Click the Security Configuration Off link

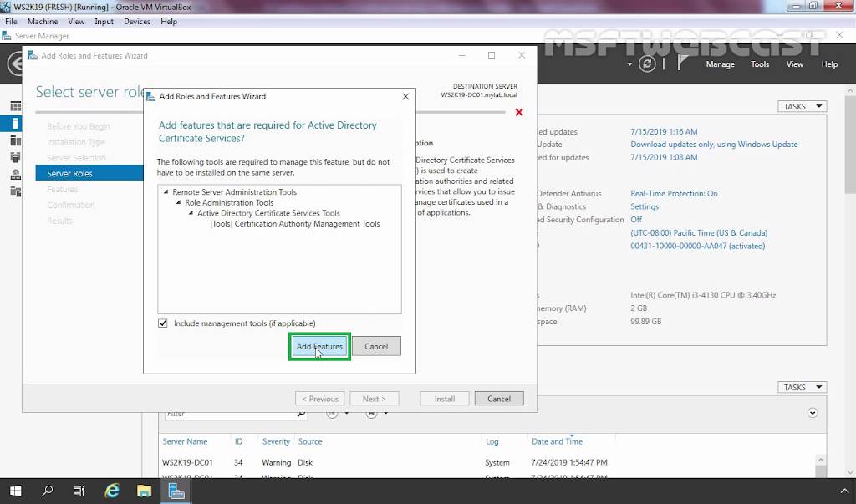tap(636, 220)
